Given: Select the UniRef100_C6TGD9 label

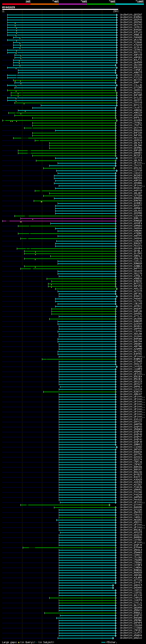Looking at the screenshot, I should point(131,196).
